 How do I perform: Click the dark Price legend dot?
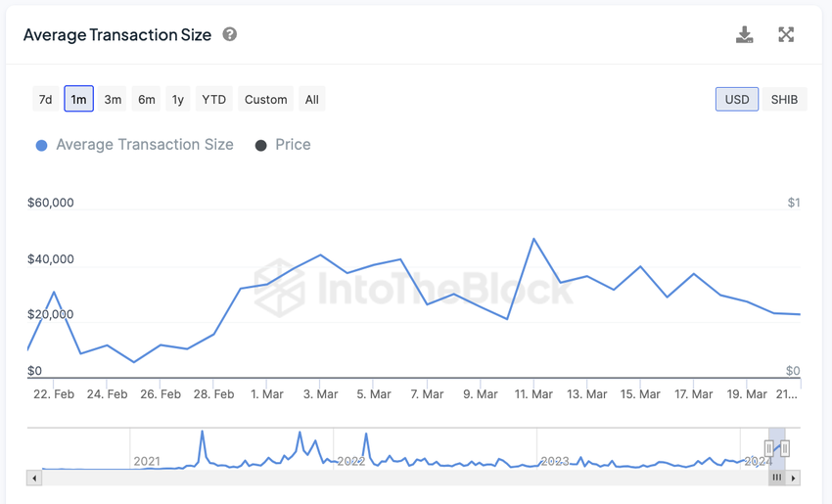coord(260,146)
